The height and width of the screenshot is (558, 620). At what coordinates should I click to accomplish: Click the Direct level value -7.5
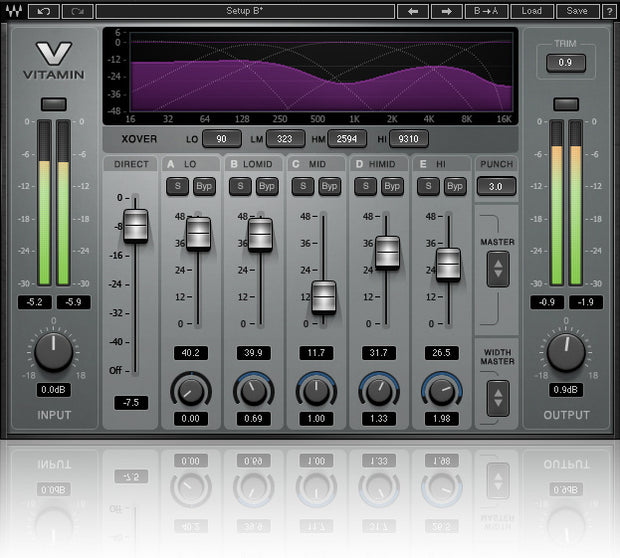[131, 403]
